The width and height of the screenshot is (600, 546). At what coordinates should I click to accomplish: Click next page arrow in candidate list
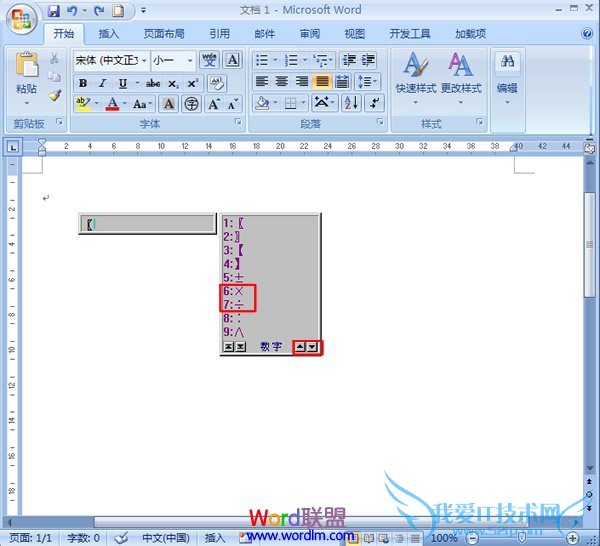click(313, 346)
